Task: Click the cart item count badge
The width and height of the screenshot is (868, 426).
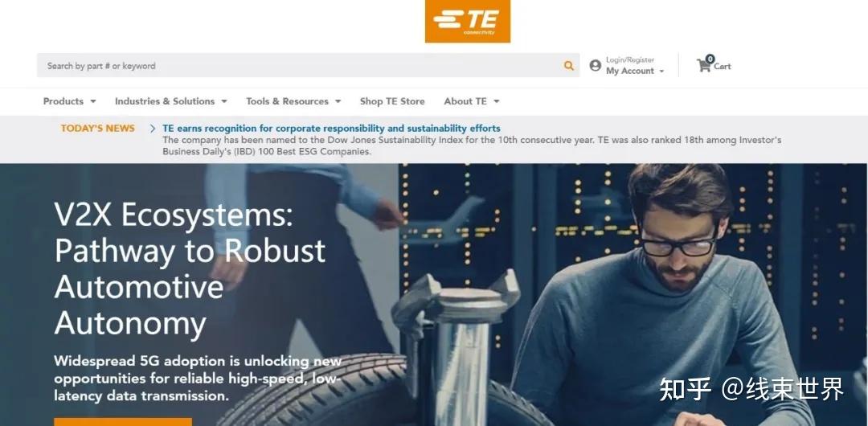Action: click(x=710, y=59)
